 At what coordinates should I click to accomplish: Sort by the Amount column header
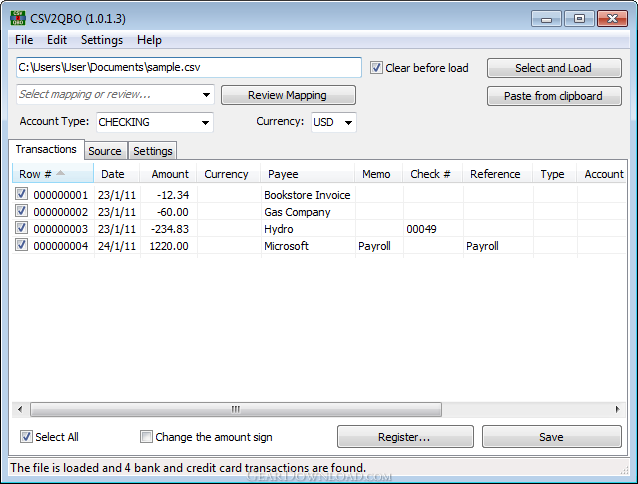tap(168, 174)
